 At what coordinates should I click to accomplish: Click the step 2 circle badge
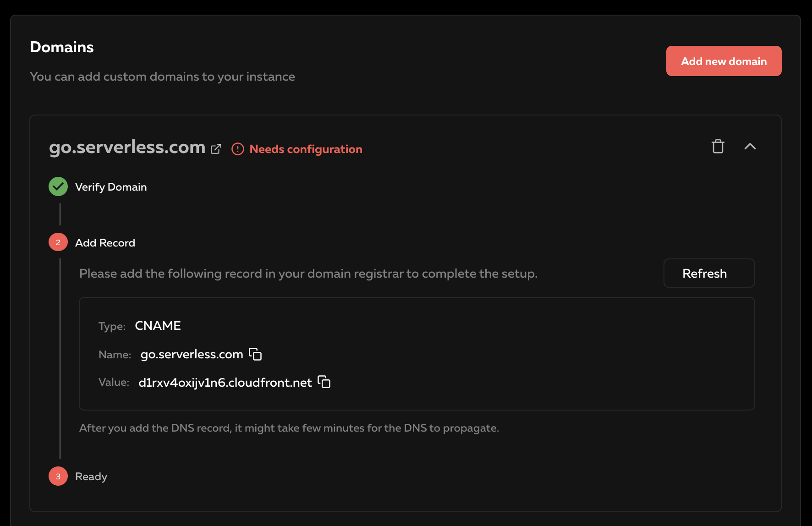[58, 242]
